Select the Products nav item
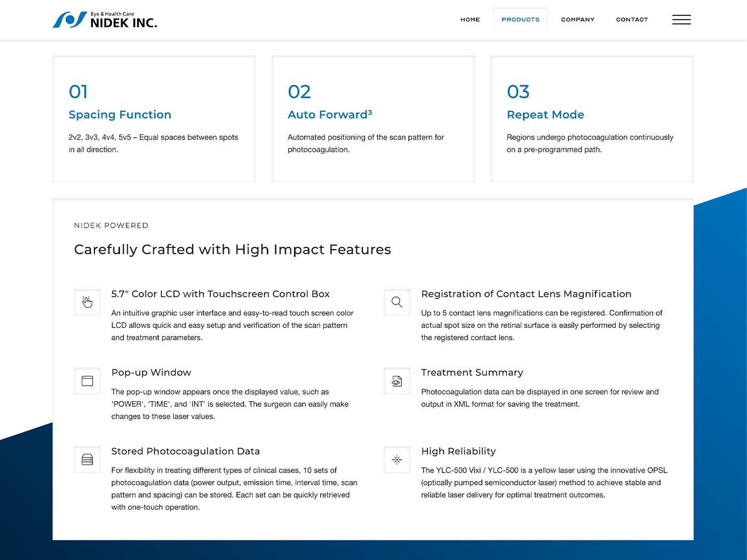This screenshot has width=747, height=560. click(x=520, y=20)
